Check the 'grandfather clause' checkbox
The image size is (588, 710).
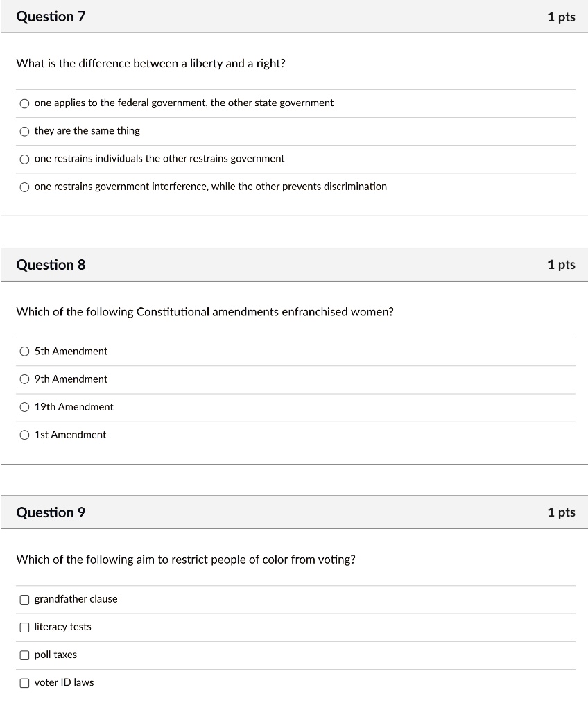click(24, 599)
